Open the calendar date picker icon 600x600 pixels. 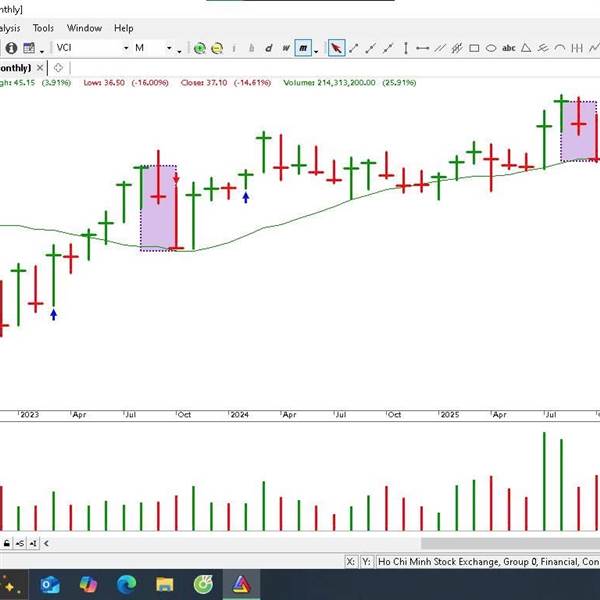tap(29, 48)
